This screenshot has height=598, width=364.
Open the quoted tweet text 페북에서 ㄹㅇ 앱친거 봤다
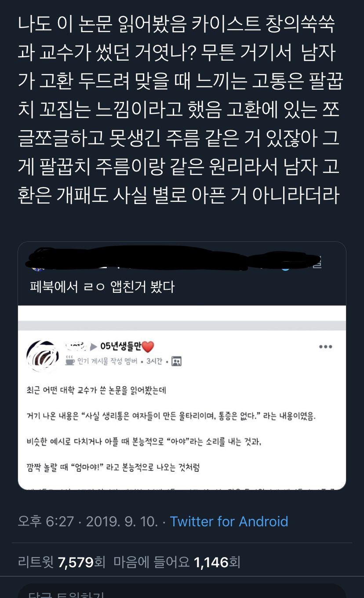pos(102,287)
